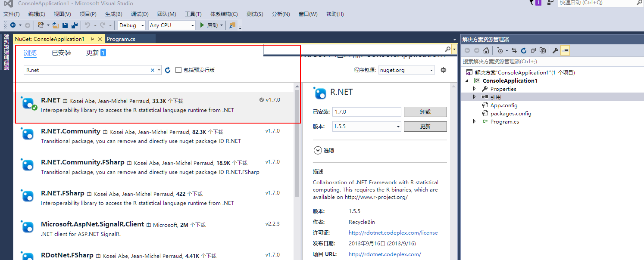Click the Redo toolbar icon
The height and width of the screenshot is (260, 644).
(x=103, y=25)
